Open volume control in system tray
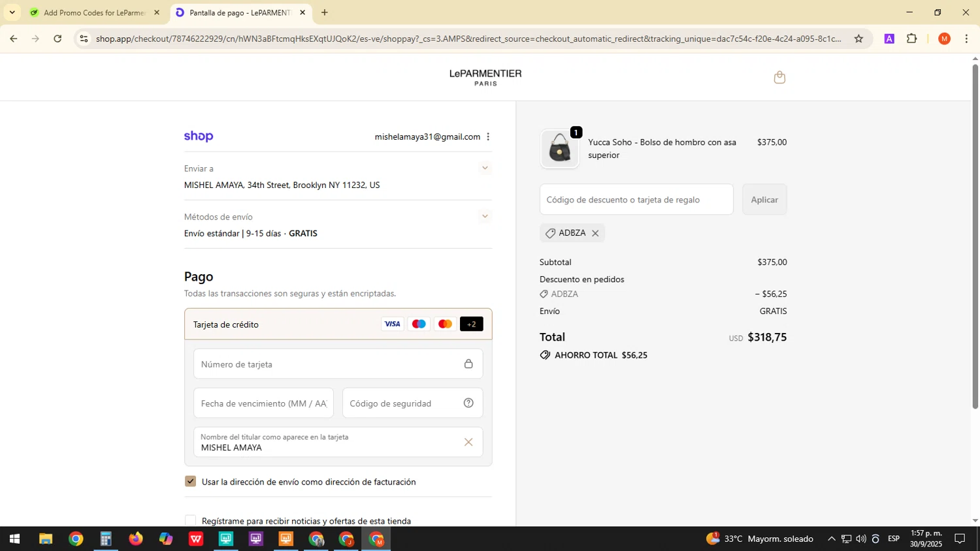Image resolution: width=980 pixels, height=551 pixels. 861,539
